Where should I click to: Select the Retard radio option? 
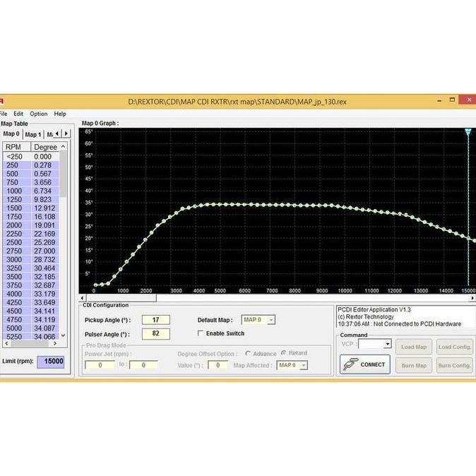pos(283,353)
